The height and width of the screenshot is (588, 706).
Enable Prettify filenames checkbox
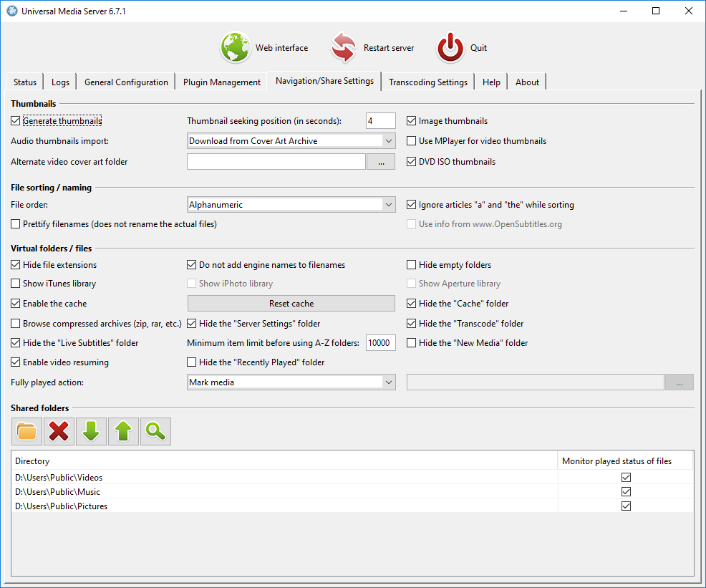[x=15, y=223]
